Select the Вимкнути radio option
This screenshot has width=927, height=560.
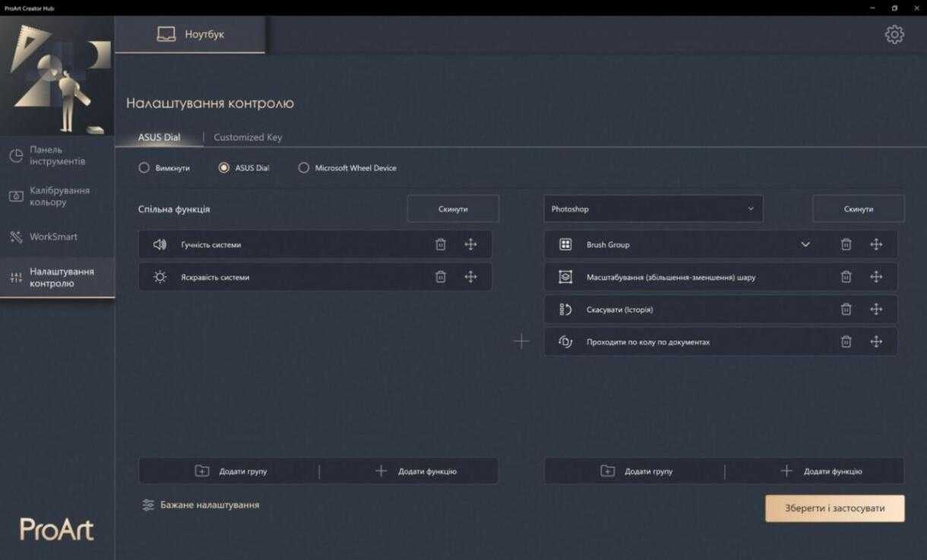point(144,168)
